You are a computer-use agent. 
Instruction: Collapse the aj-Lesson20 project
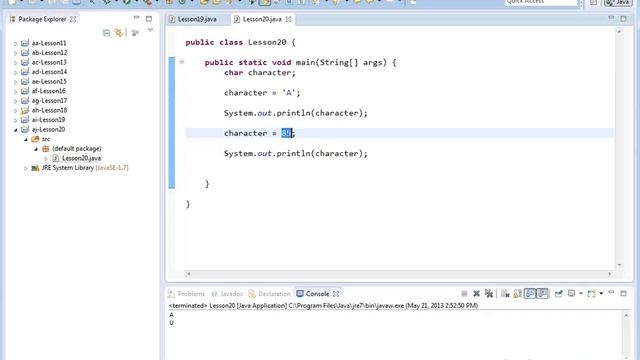click(x=16, y=130)
